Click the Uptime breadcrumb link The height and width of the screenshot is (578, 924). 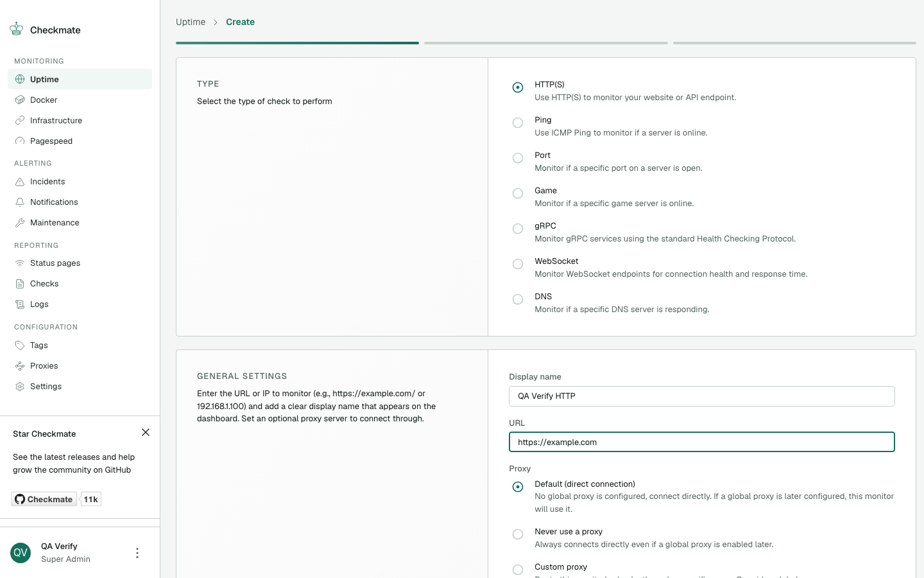pyautogui.click(x=191, y=22)
